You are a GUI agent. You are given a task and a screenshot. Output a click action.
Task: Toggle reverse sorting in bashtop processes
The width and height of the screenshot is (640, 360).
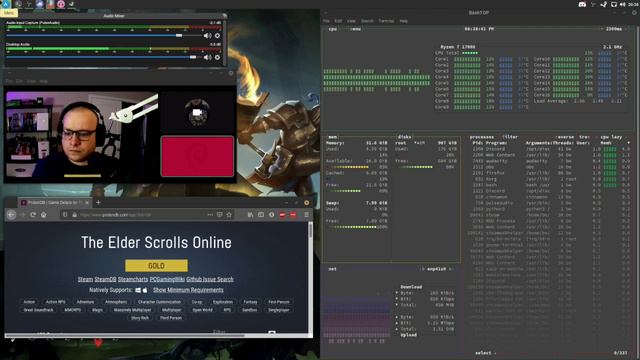click(x=565, y=137)
